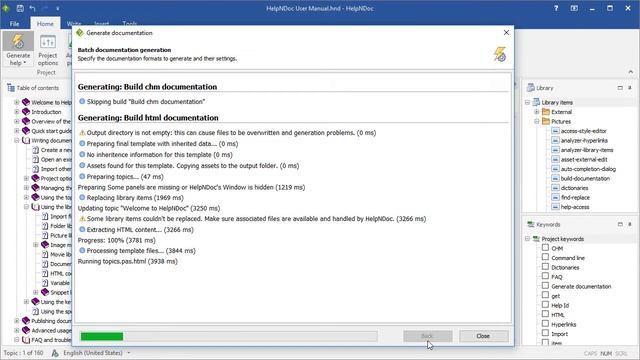Click the Generate help lightning icon

click(18, 41)
